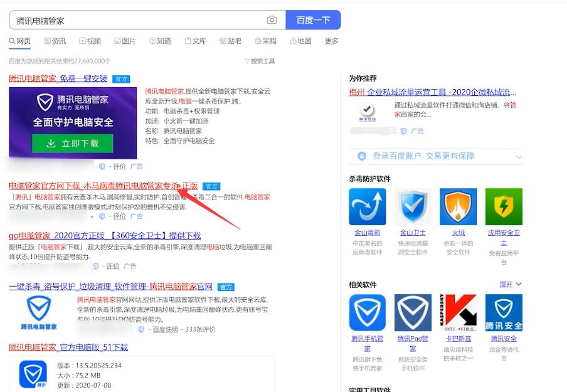The width and height of the screenshot is (567, 392).
Task: Focus the search box containing 腾讯电脑管家
Action: click(x=147, y=20)
